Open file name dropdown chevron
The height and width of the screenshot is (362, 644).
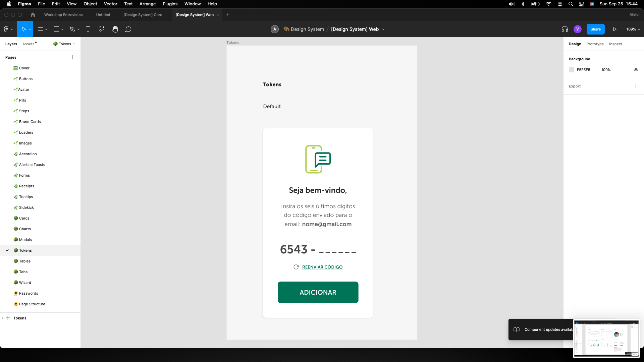point(383,29)
